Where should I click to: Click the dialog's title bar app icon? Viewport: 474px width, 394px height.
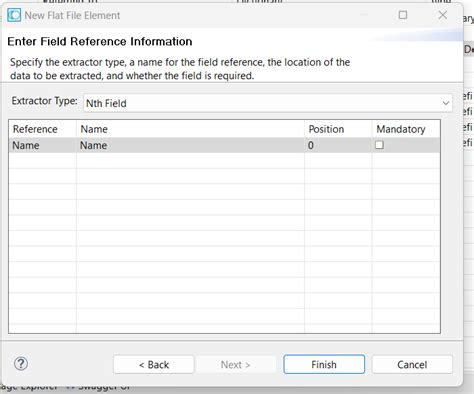14,15
